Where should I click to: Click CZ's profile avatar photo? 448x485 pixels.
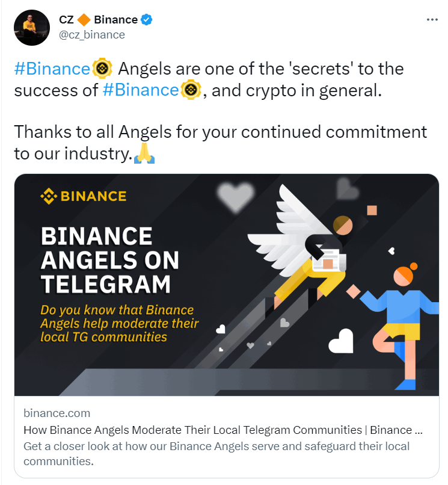point(32,28)
